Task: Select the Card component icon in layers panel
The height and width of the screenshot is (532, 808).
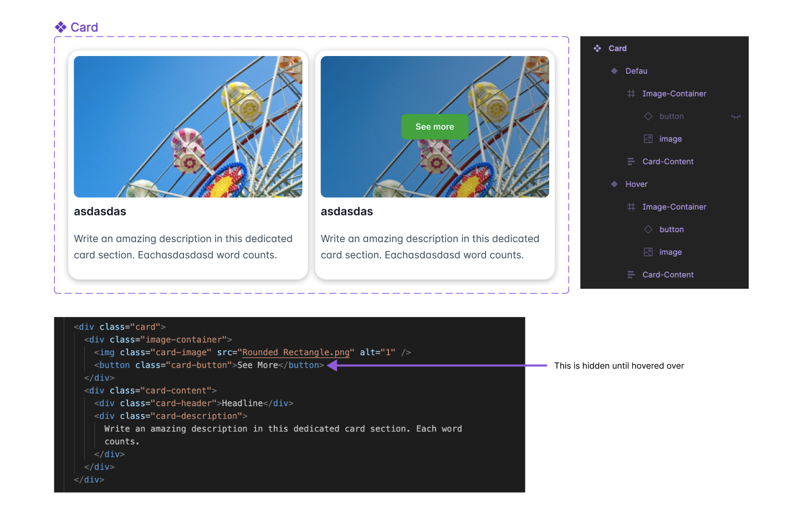Action: (597, 48)
